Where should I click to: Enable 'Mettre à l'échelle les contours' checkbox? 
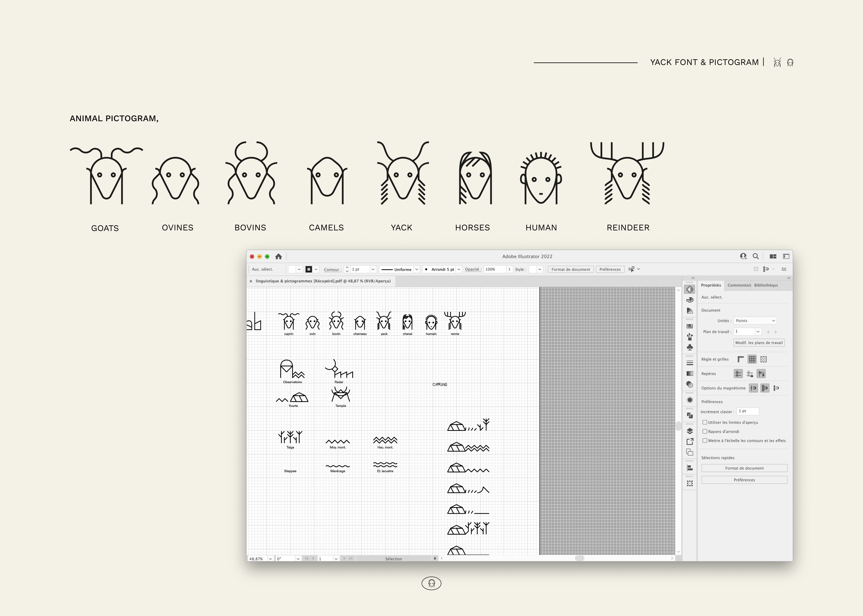(x=705, y=440)
